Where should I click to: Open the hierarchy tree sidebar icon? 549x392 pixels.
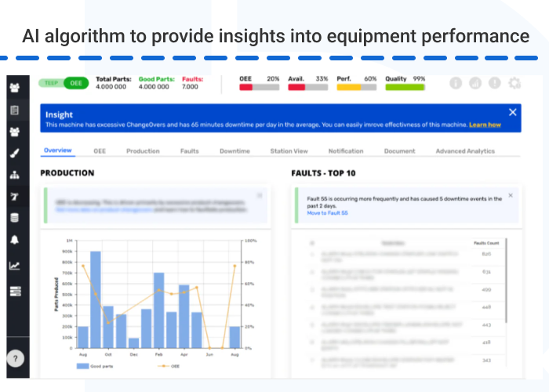(15, 175)
